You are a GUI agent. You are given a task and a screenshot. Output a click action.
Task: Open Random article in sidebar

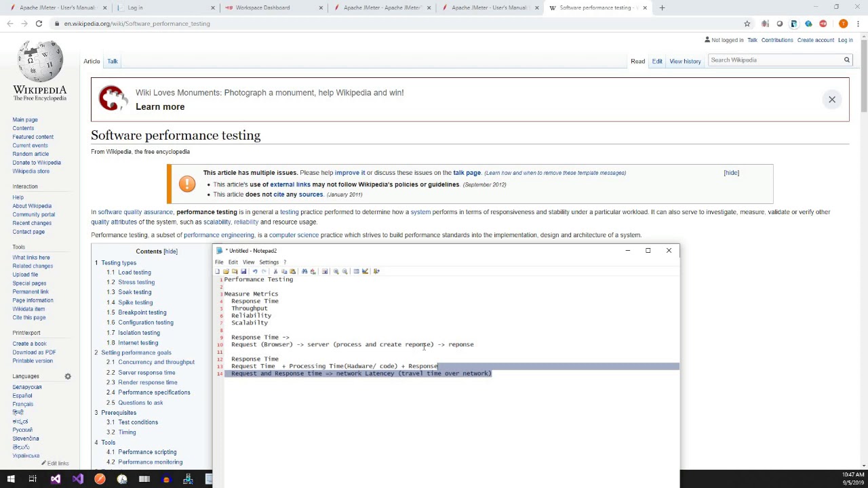(31, 154)
